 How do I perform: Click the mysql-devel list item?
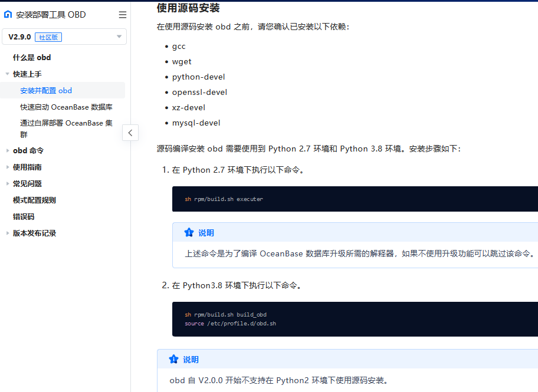[196, 123]
